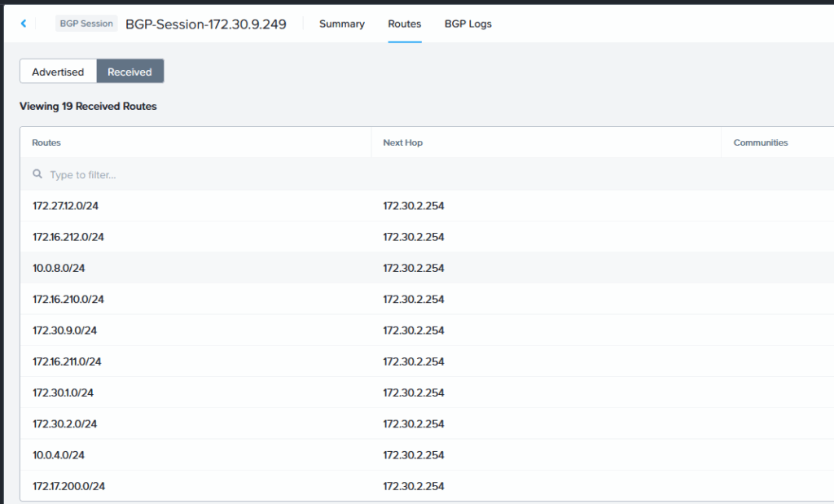Viewport: 834px width, 504px height.
Task: Select route 172.30.1.0/24 row
Action: [x=64, y=392]
